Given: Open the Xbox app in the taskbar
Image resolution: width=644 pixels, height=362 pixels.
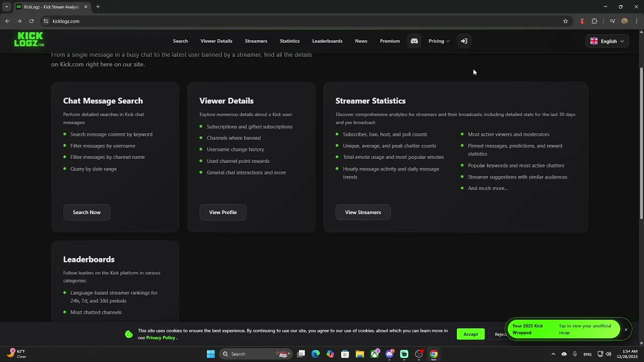Looking at the screenshot, I should (375, 354).
